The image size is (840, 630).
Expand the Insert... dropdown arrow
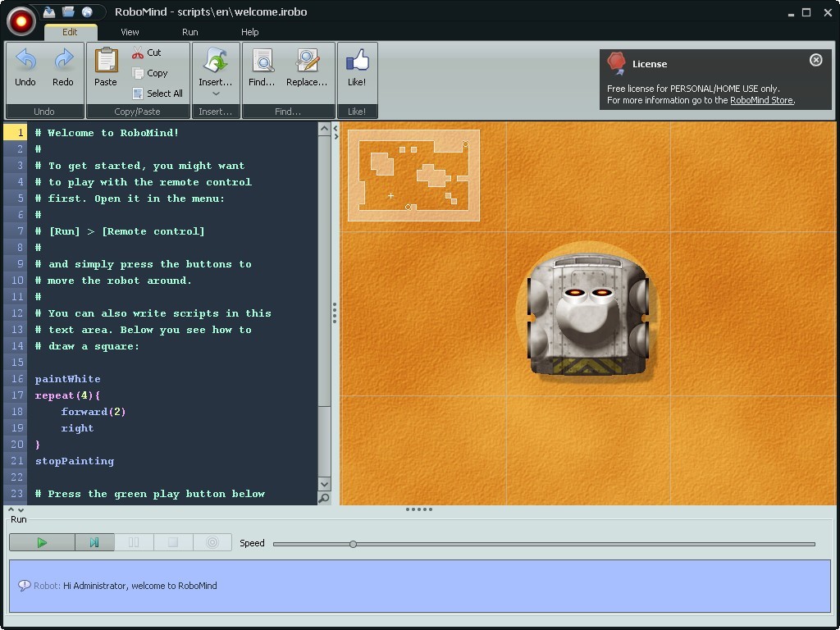[x=216, y=94]
